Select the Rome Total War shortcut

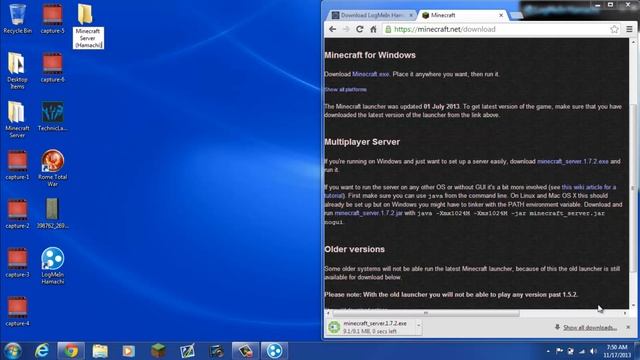tap(53, 168)
